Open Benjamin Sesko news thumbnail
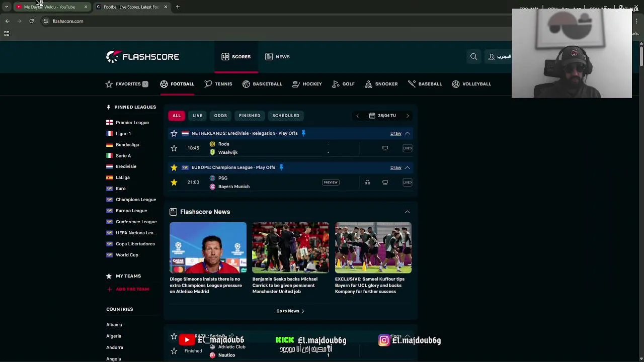 click(x=290, y=248)
